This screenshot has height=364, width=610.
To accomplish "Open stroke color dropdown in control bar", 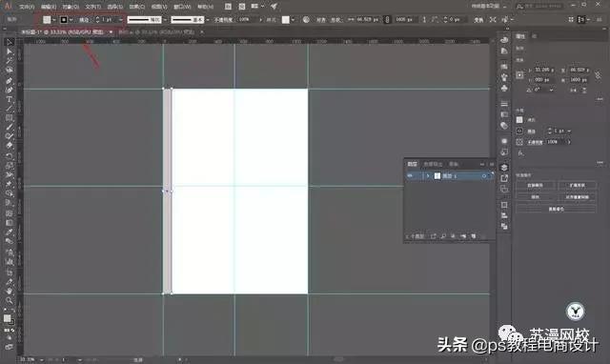I will coord(71,20).
